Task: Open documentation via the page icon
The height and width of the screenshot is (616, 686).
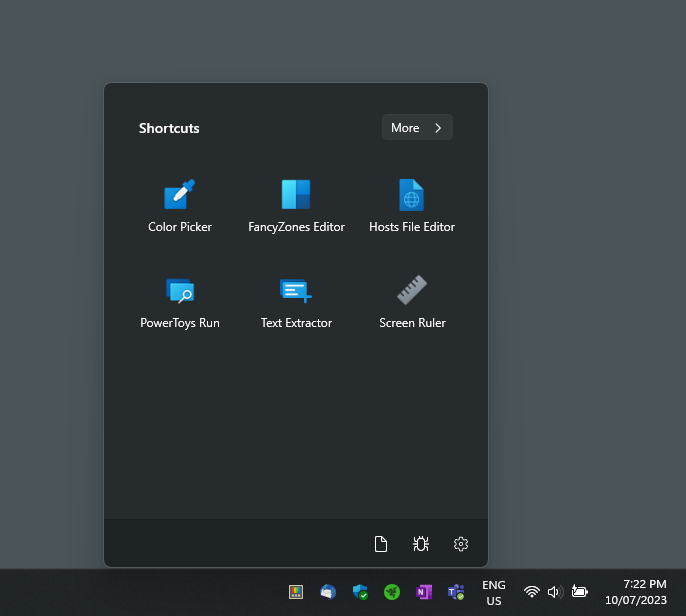Action: click(381, 544)
